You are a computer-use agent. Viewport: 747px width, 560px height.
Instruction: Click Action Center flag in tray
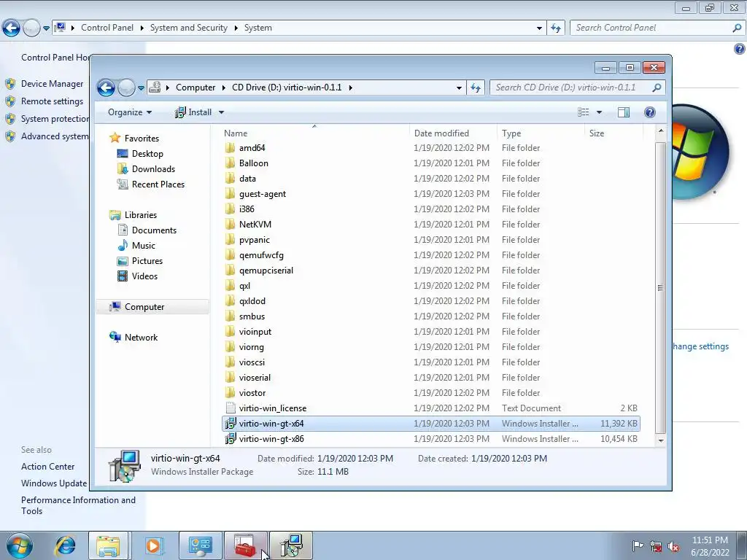638,546
